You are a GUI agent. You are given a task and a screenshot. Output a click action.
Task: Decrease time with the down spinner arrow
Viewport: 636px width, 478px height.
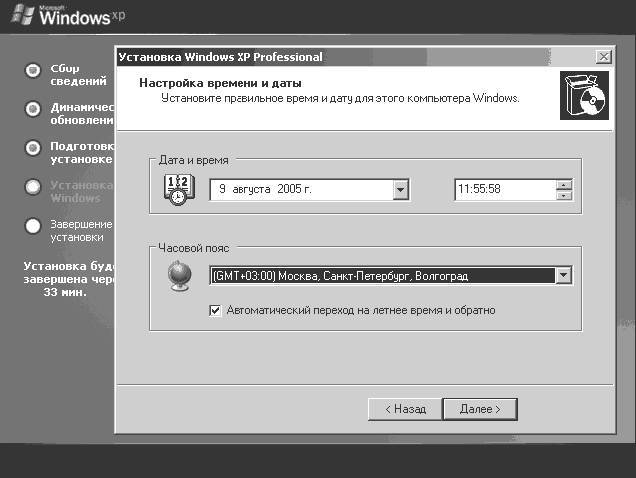click(564, 194)
